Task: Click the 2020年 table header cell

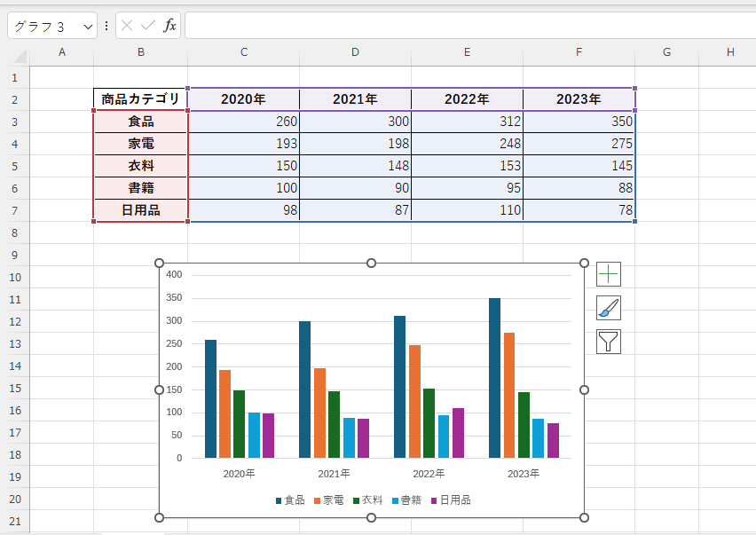Action: coord(244,99)
